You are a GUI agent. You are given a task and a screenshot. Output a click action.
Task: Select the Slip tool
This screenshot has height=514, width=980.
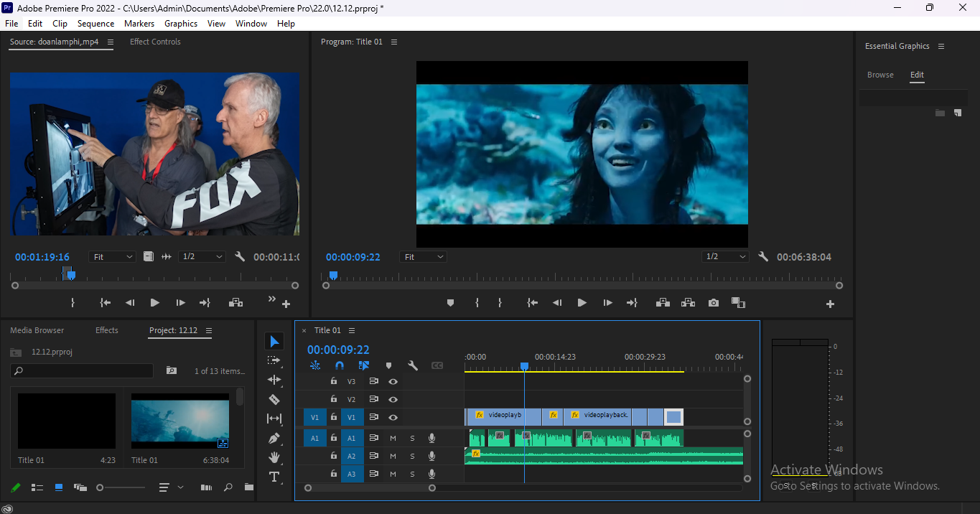click(274, 419)
